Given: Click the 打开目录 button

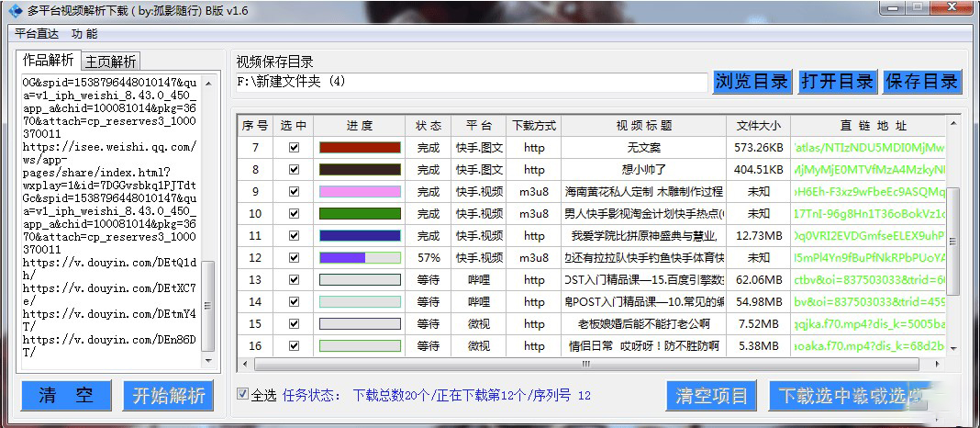Looking at the screenshot, I should (838, 82).
